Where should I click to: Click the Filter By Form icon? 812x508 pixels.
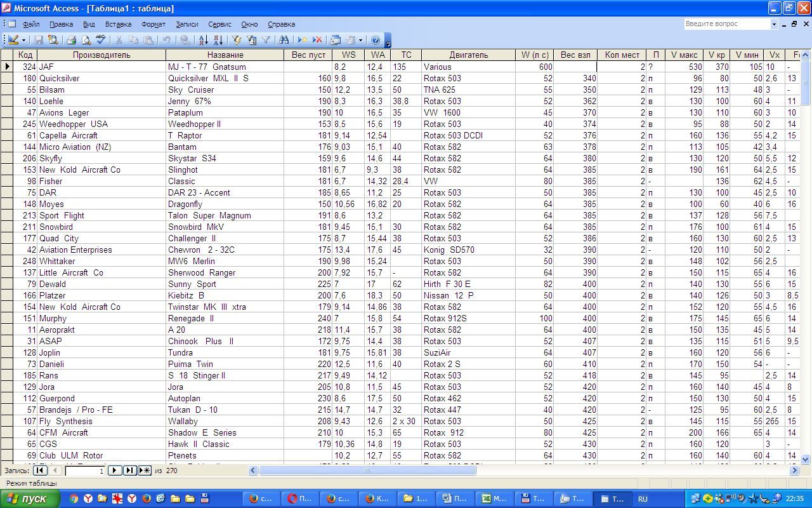click(x=251, y=40)
